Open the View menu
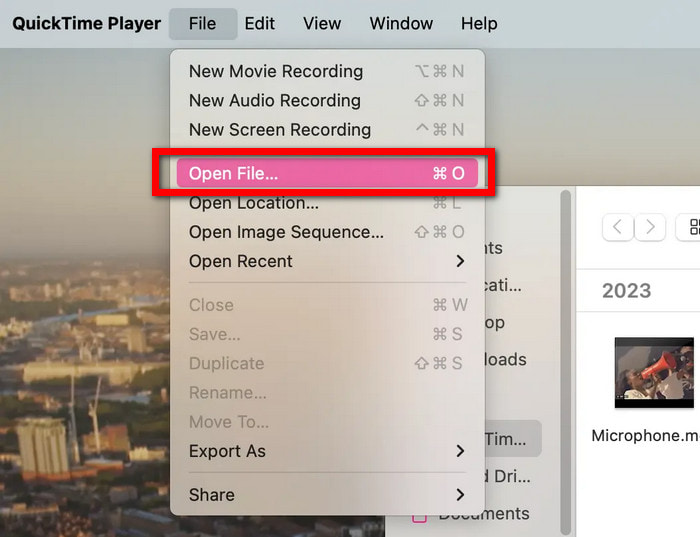700x537 pixels. tap(322, 24)
